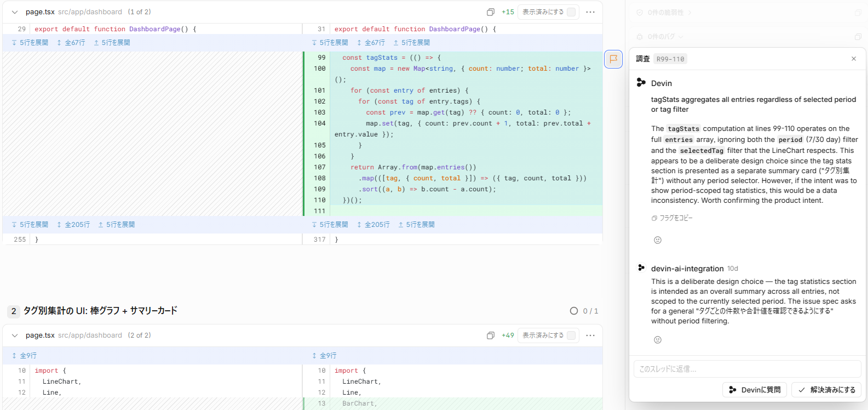This screenshot has width=868, height=410.
Task: Click the Devinに質問 button
Action: point(755,390)
